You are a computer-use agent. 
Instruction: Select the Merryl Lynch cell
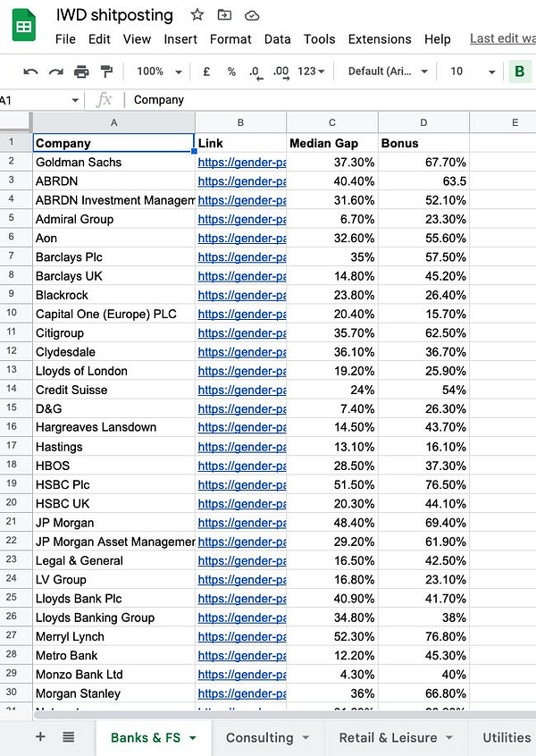(113, 636)
